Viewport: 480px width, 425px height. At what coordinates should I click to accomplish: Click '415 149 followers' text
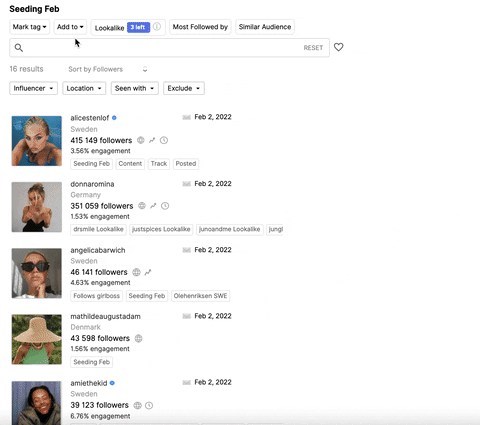click(x=101, y=140)
